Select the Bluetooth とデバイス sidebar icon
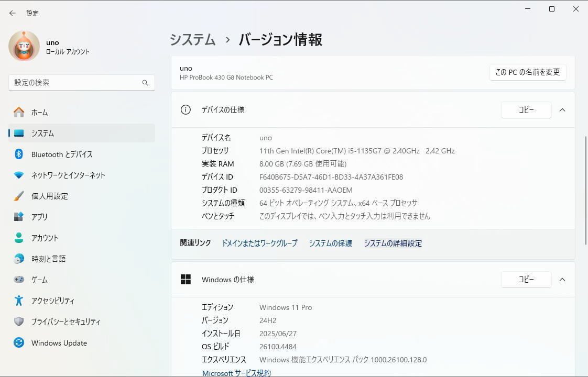Screen dimensions: 588x377 19,154
